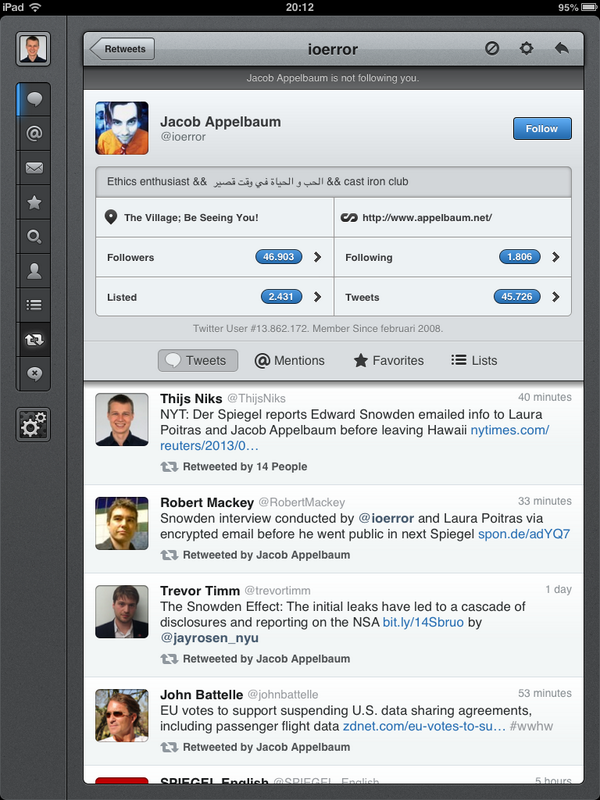Screen dimensions: 600x800
Task: Tap Robert Mackey's avatar
Action: tap(121, 523)
